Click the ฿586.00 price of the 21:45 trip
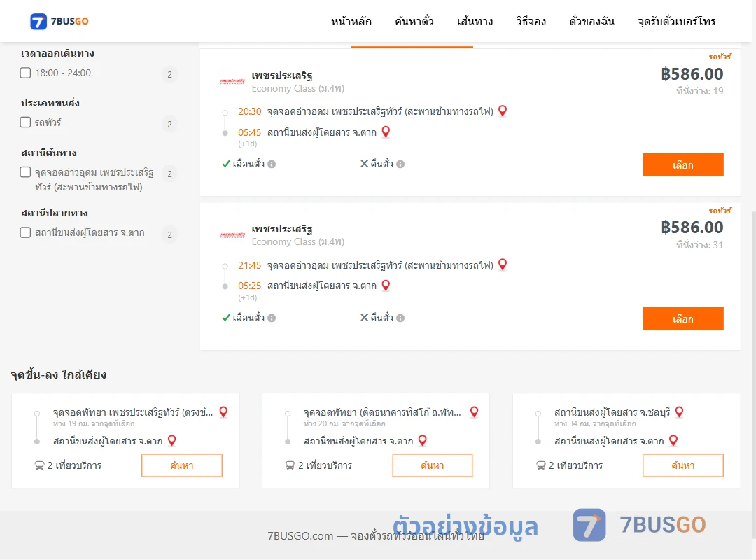Screen dimensions: 756x560 (x=692, y=227)
